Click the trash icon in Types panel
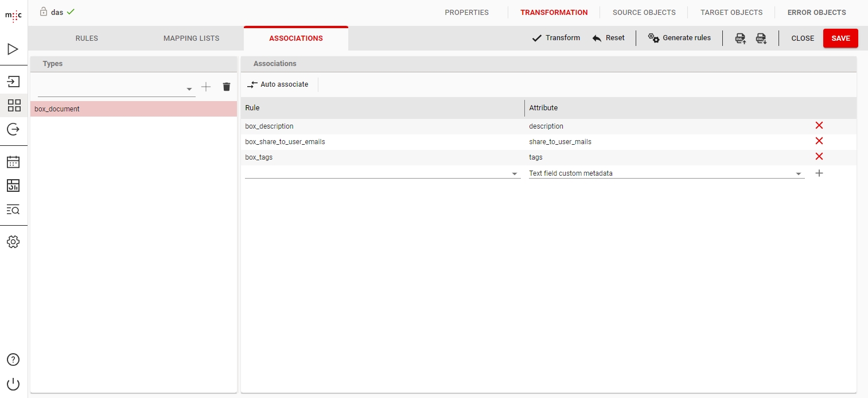 point(227,87)
